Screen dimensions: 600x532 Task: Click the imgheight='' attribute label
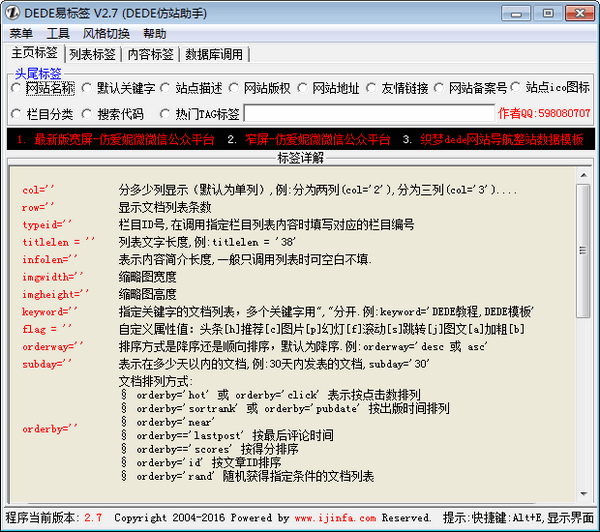point(55,294)
